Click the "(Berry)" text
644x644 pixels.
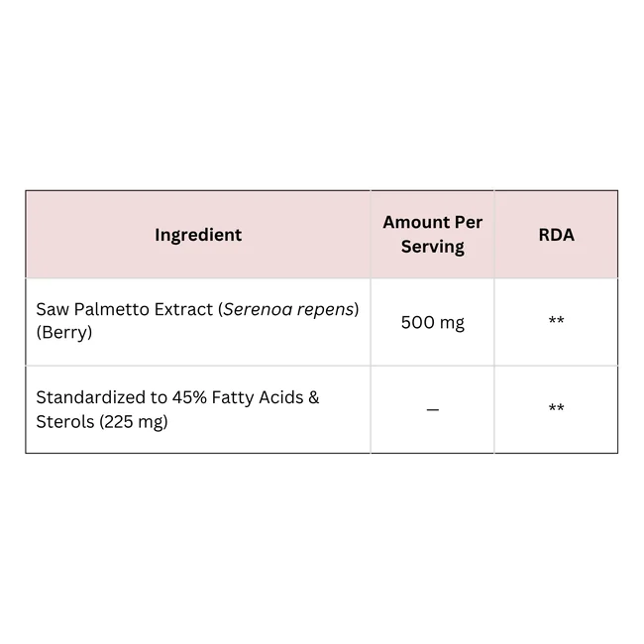(x=63, y=333)
